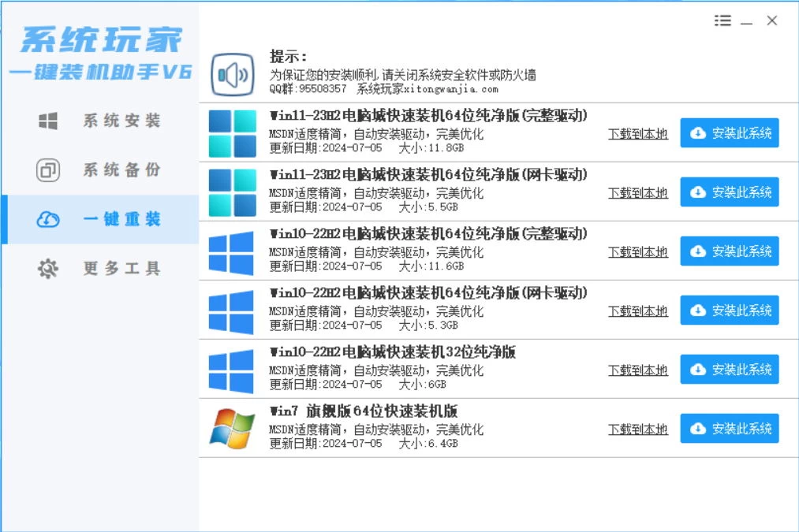Click the Win10-22H2 网卡驱动 Windows logo
This screenshot has width=799, height=532.
tap(229, 309)
